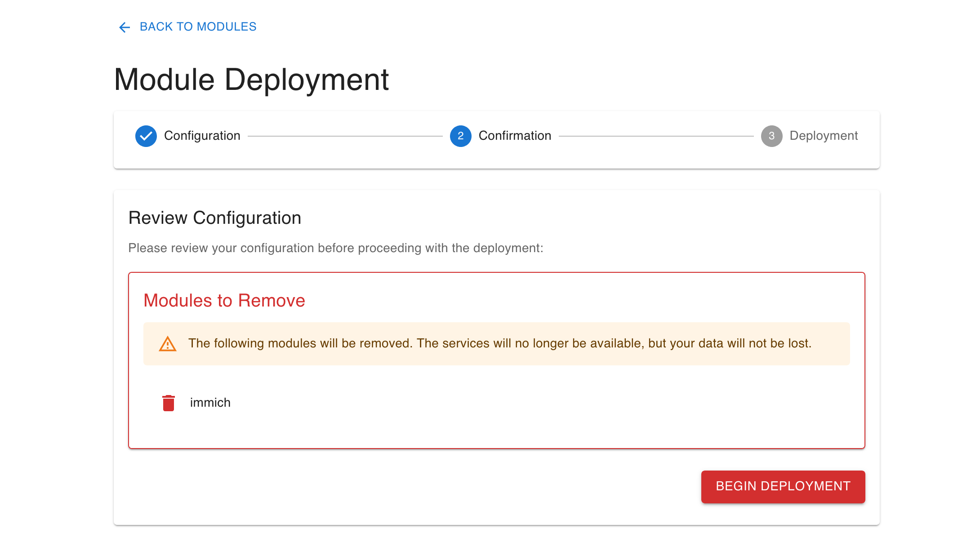Screen dimensions: 980x542
Task: Click the Review Configuration heading
Action: (x=215, y=218)
